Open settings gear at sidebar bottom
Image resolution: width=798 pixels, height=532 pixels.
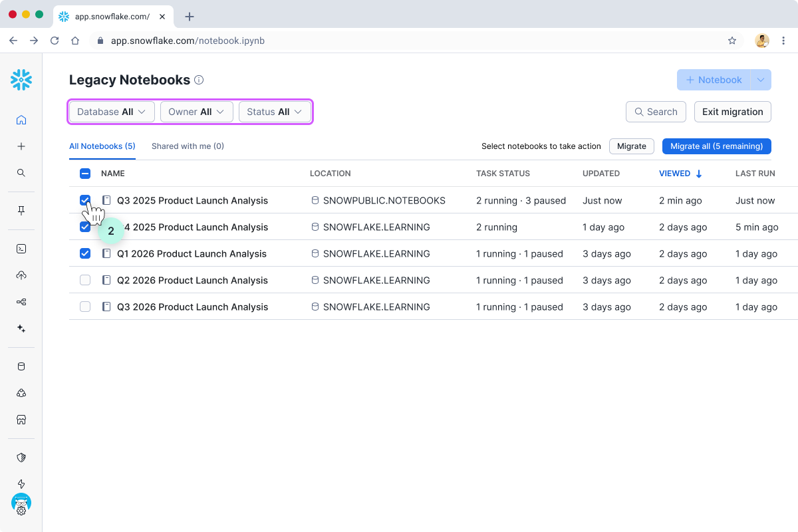point(21,511)
